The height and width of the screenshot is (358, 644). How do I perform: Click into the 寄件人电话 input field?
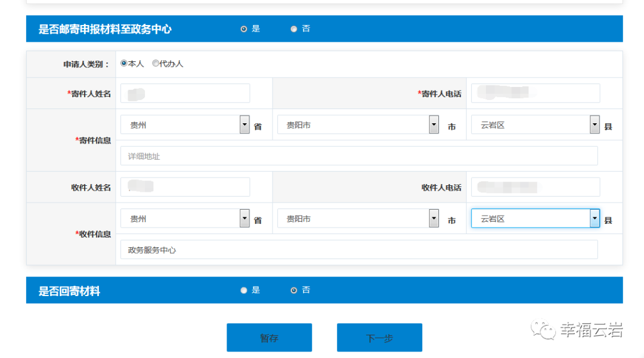click(x=535, y=93)
